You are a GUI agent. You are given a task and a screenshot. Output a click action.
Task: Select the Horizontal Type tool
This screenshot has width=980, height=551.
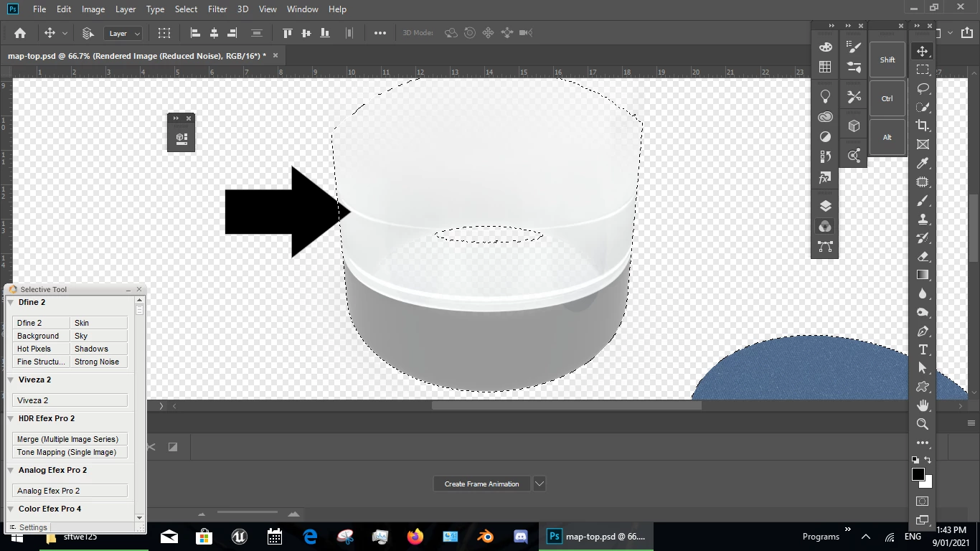tap(923, 349)
